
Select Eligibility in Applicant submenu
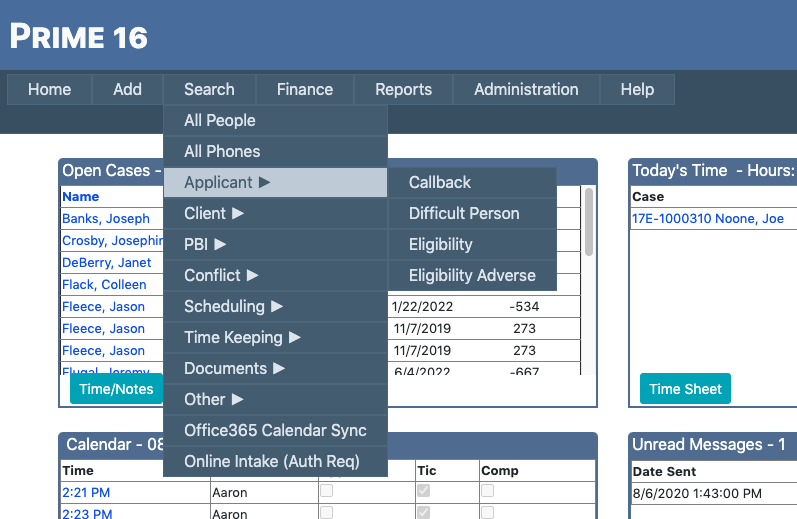click(472, 245)
